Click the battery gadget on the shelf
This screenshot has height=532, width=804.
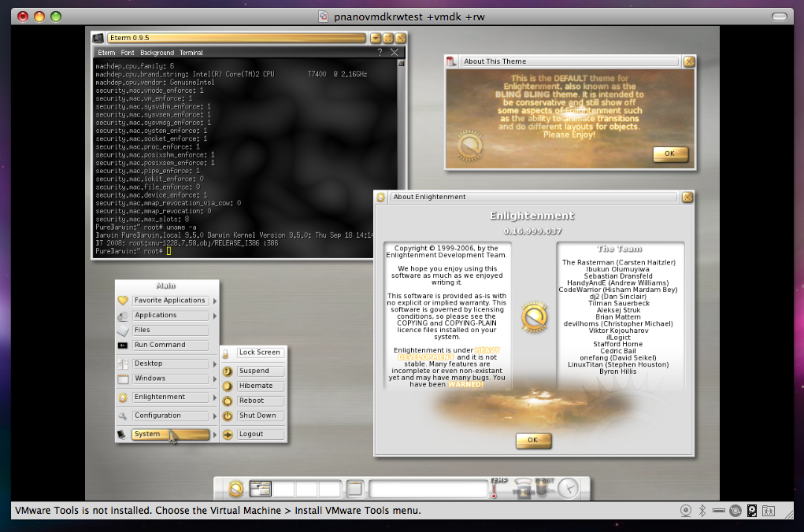543,487
